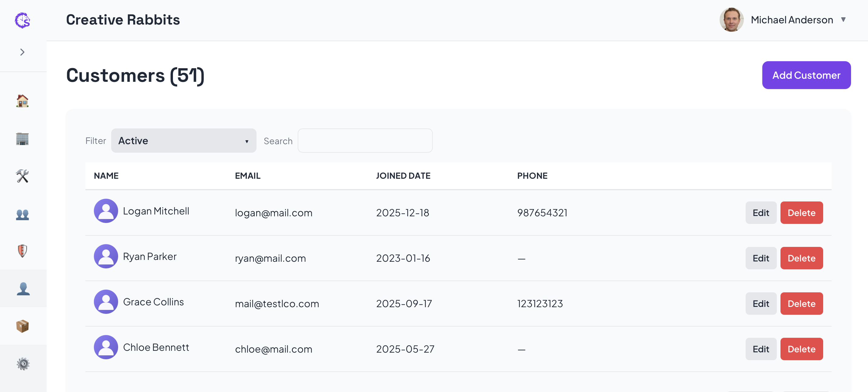Click the Creative Rabbits lion logo
The width and height of the screenshot is (868, 392).
click(x=23, y=21)
